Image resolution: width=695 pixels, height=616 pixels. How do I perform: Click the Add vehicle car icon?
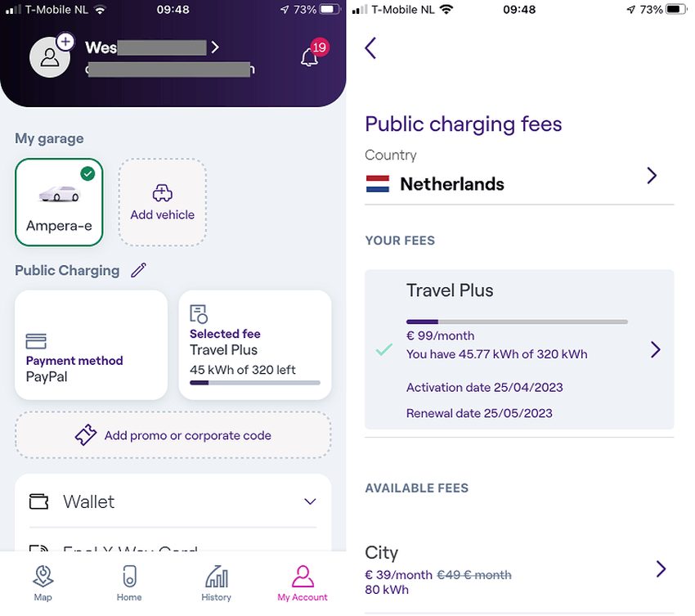162,193
